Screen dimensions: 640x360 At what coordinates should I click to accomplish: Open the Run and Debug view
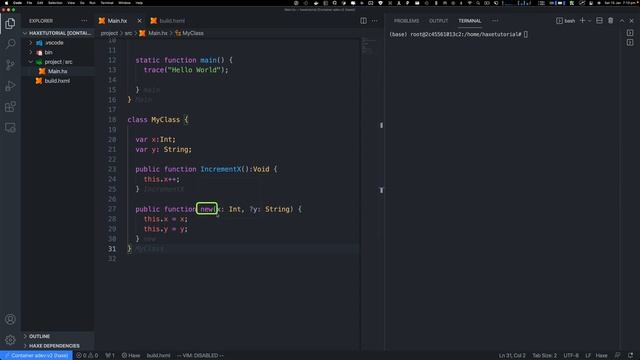10,86
